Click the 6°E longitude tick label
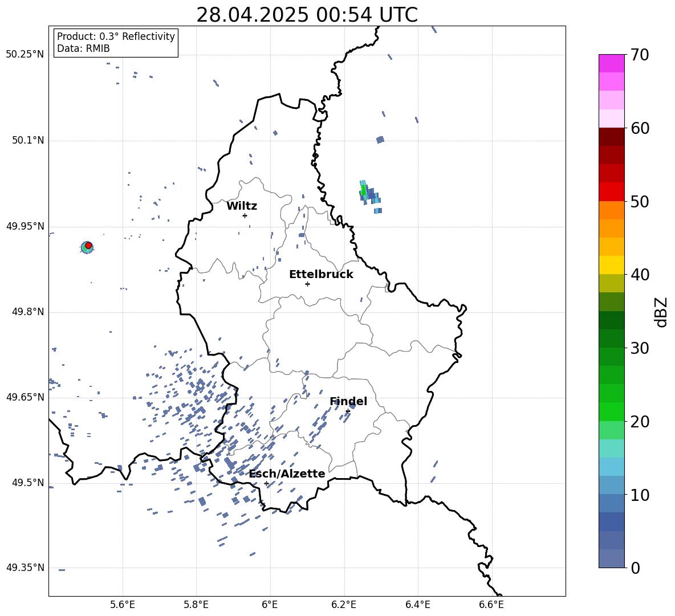Viewport: 675px width, 616px height. [270, 605]
